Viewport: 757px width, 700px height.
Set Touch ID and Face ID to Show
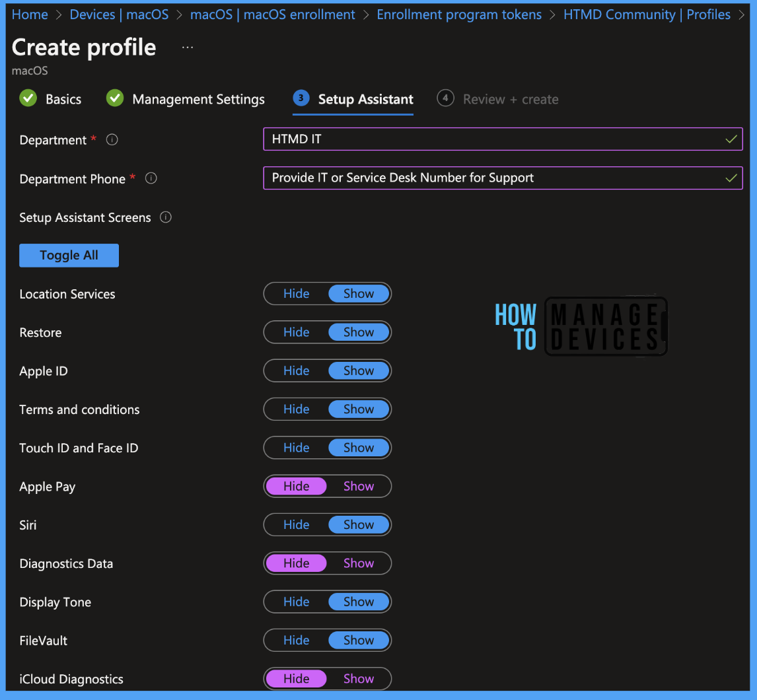(359, 448)
